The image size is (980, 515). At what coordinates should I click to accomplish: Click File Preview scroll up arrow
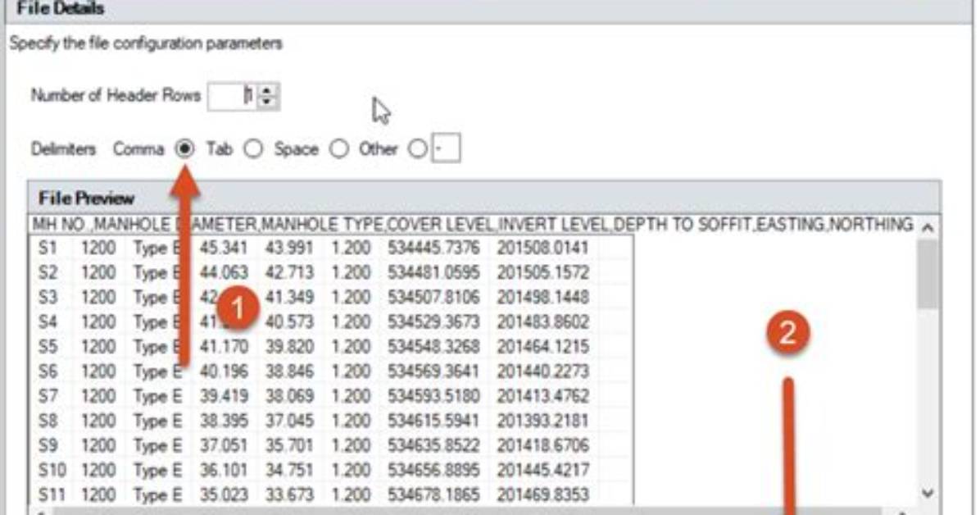(928, 228)
